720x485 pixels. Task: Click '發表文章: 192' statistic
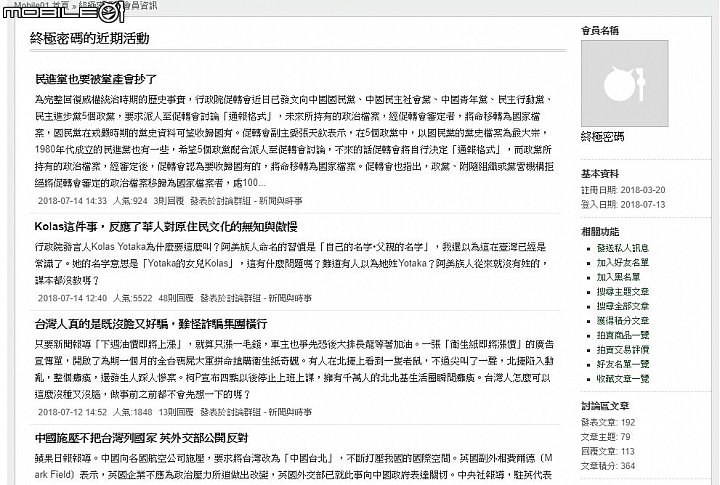608,422
